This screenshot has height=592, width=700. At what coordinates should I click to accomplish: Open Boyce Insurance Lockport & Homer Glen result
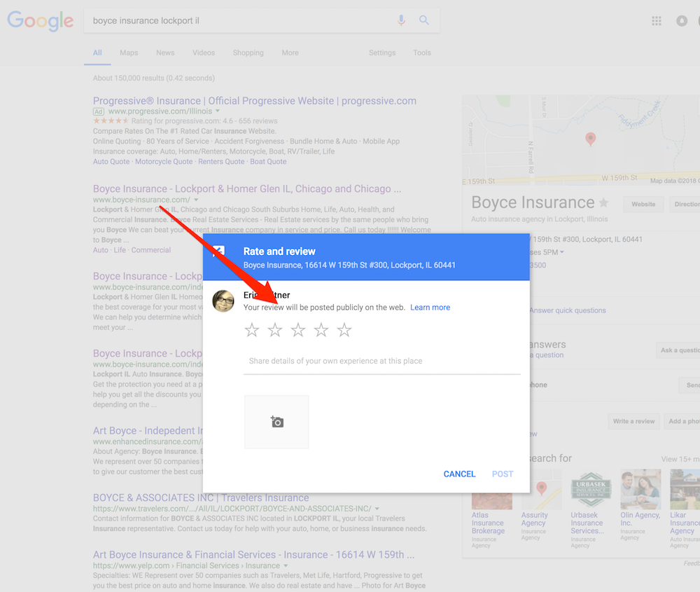tap(247, 189)
